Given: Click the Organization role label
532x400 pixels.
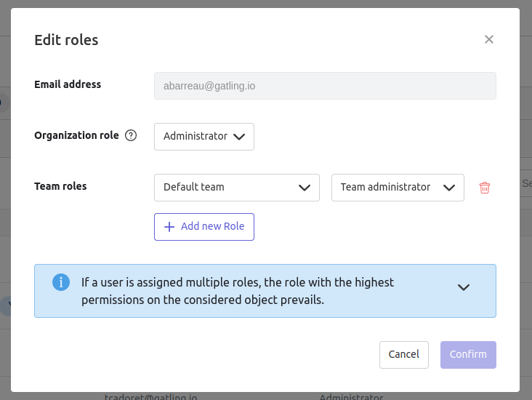Looking at the screenshot, I should 76,135.
